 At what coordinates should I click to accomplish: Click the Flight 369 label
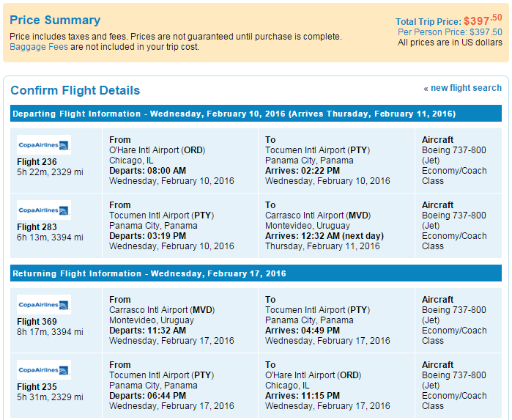coord(37,321)
